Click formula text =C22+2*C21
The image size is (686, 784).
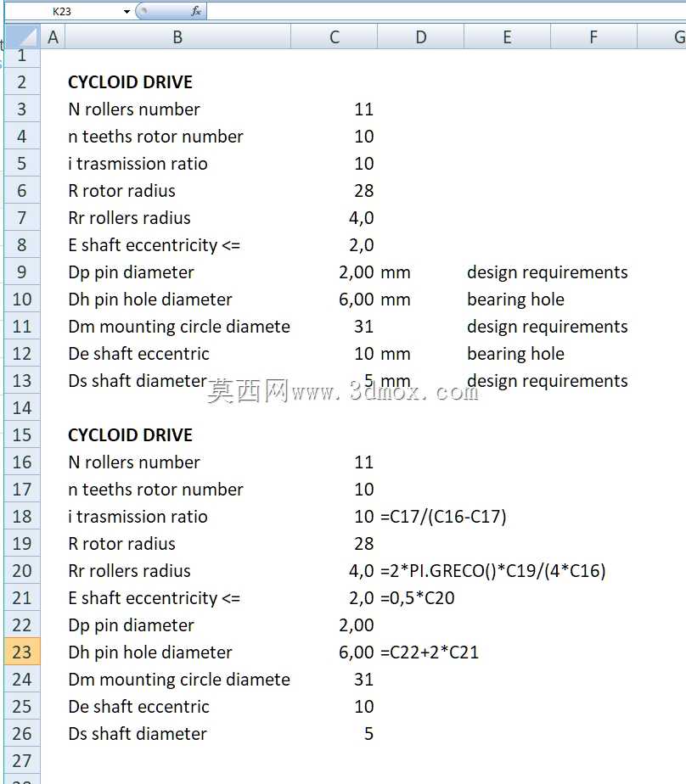click(x=430, y=652)
